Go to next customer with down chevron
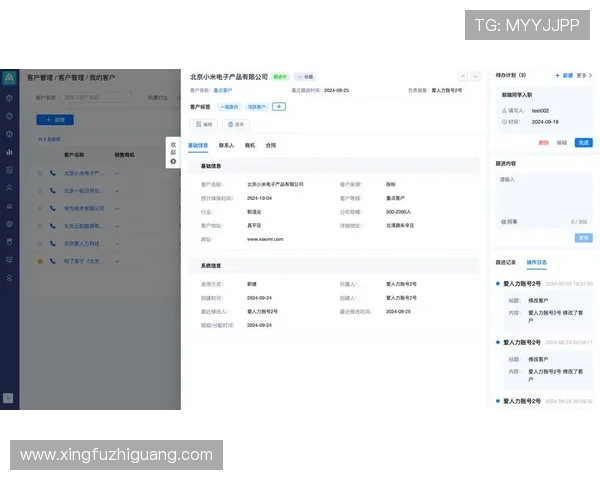The width and height of the screenshot is (600, 480). click(475, 77)
